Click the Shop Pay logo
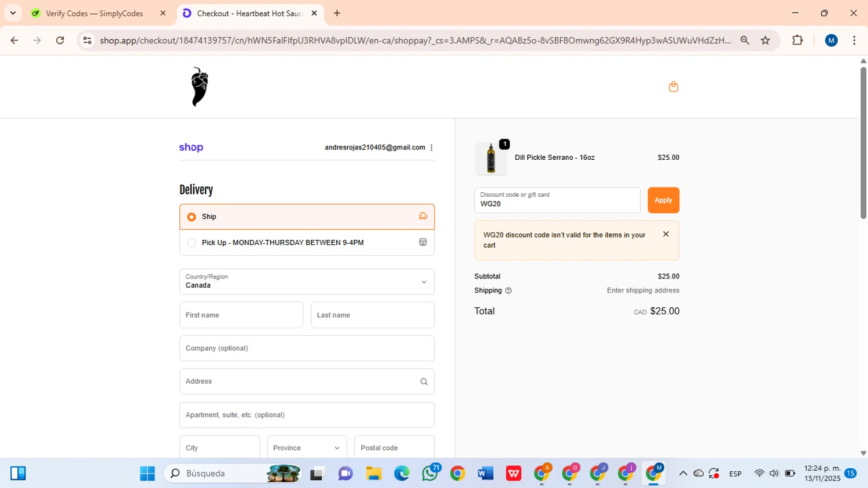This screenshot has width=868, height=488. pos(191,148)
